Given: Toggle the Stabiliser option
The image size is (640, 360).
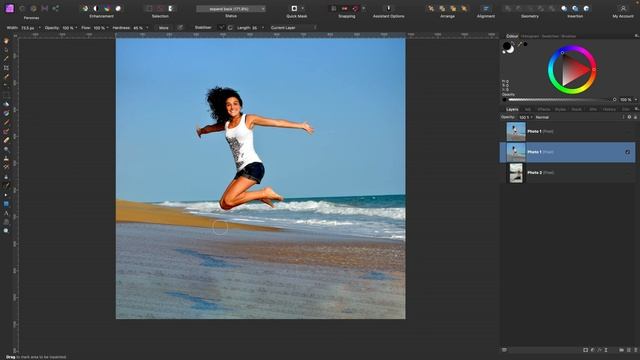Looking at the screenshot, I should pos(203,28).
